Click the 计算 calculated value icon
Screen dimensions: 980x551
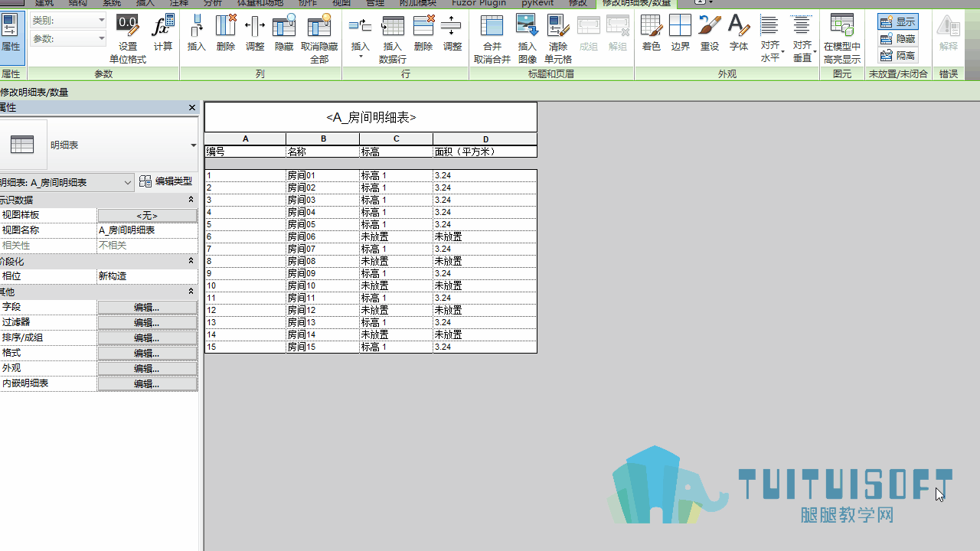[163, 33]
